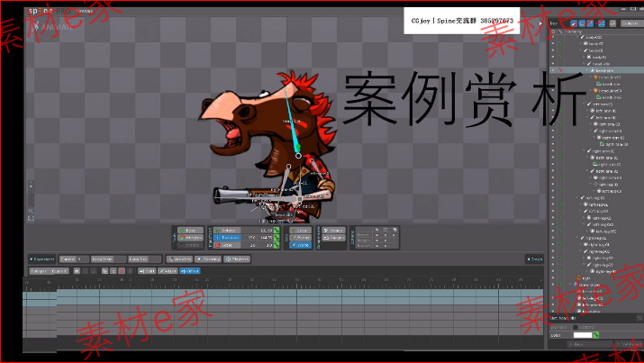Click the red delete keys icon
Image resolution: width=644 pixels, height=363 pixels.
pyautogui.click(x=122, y=271)
